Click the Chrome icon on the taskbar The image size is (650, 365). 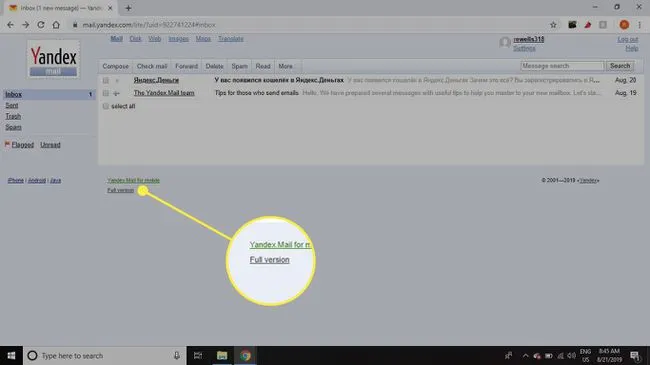[245, 355]
